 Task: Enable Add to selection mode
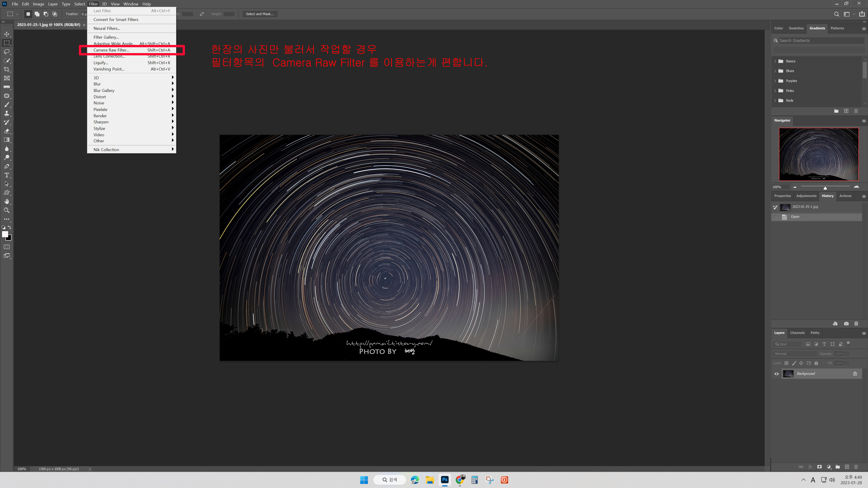(37, 14)
